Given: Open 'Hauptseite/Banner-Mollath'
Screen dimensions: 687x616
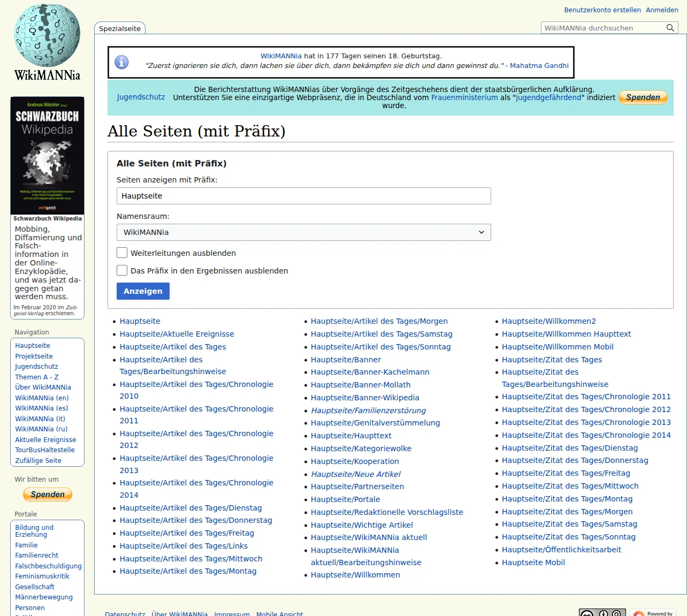Looking at the screenshot, I should 361,385.
